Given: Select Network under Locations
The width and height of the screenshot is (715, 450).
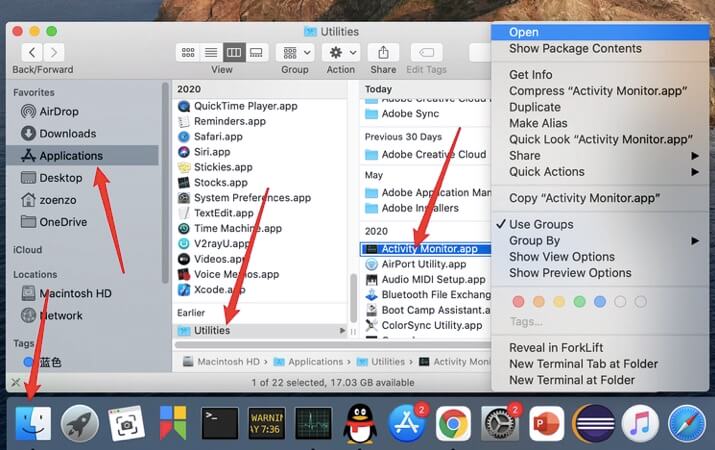Looking at the screenshot, I should click(x=52, y=316).
